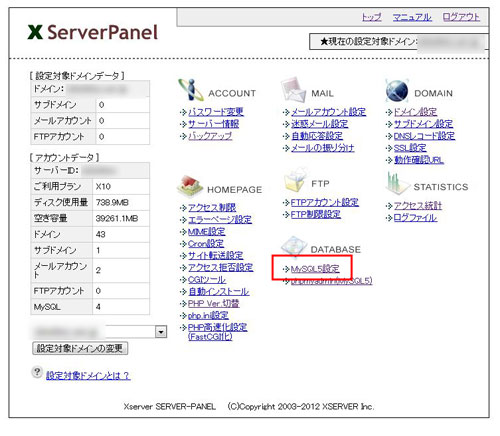The image size is (500, 436).
Task: Open FTP制限設定 link
Action: point(316,215)
